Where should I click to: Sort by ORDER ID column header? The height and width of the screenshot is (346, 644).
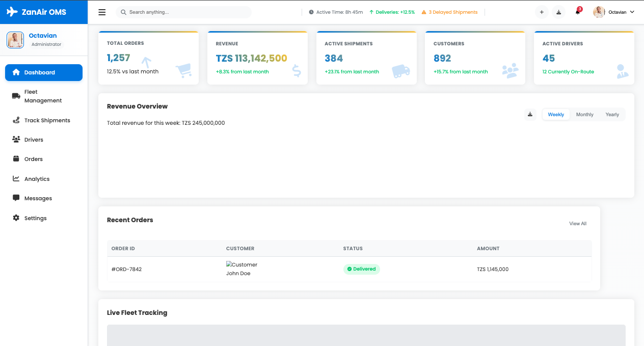123,249
